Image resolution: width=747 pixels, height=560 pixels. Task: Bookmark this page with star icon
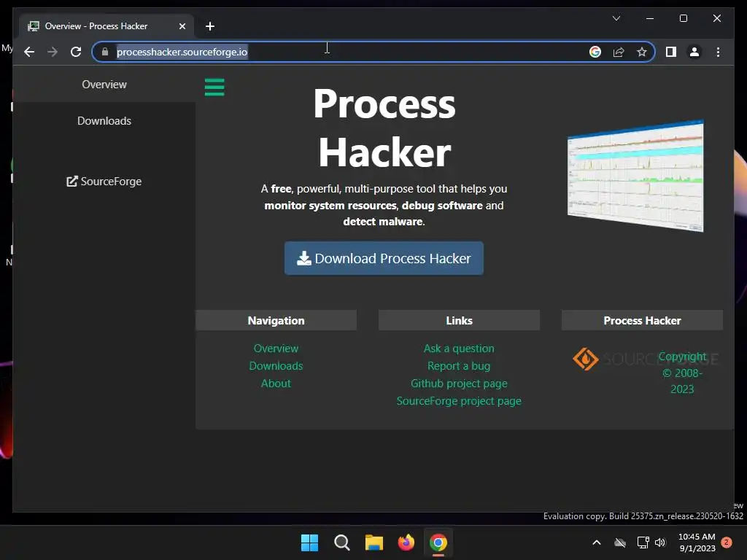[x=642, y=52]
